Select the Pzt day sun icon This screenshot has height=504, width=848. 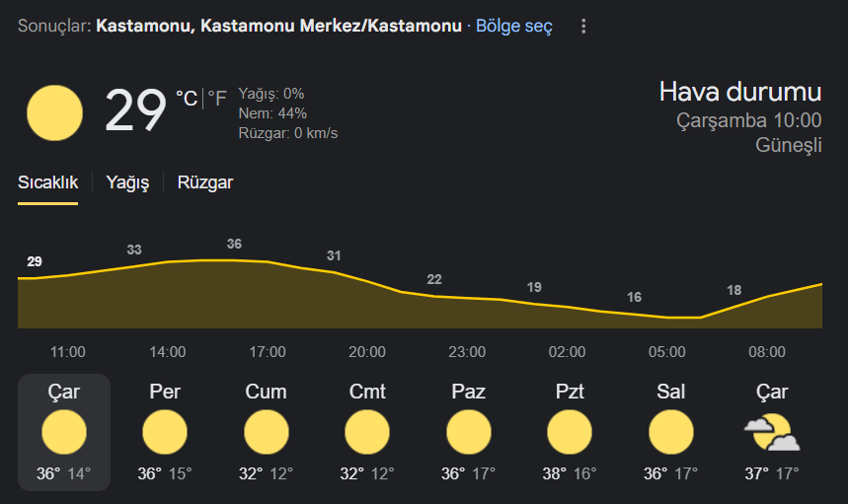tap(570, 432)
